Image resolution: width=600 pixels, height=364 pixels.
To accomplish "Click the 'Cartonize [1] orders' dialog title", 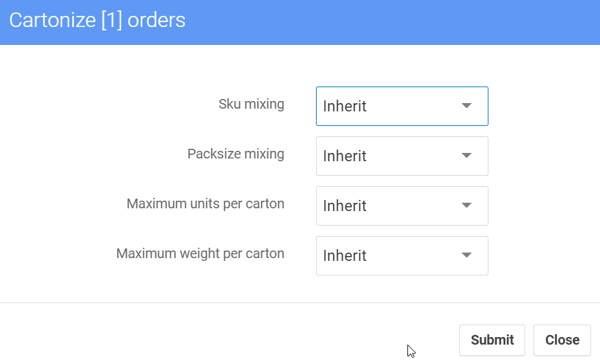I will (x=97, y=20).
